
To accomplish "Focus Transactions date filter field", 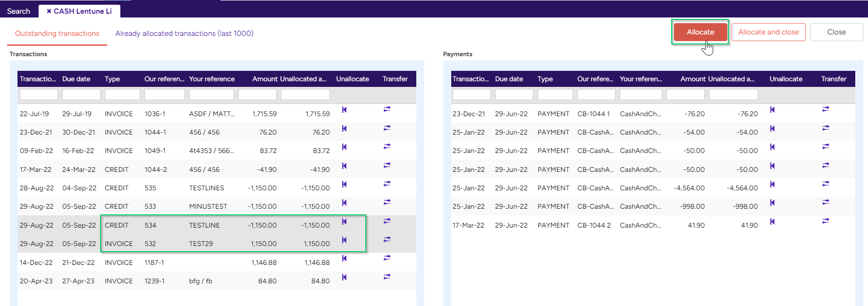I will (x=39, y=94).
